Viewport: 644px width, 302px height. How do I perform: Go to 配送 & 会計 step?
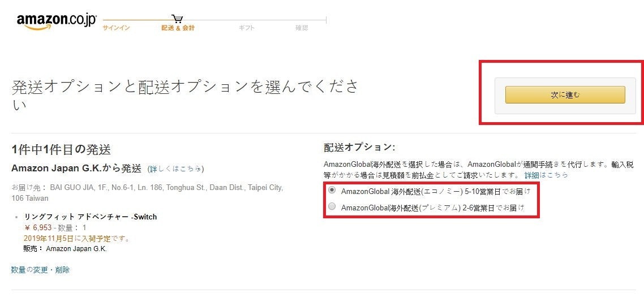178,28
